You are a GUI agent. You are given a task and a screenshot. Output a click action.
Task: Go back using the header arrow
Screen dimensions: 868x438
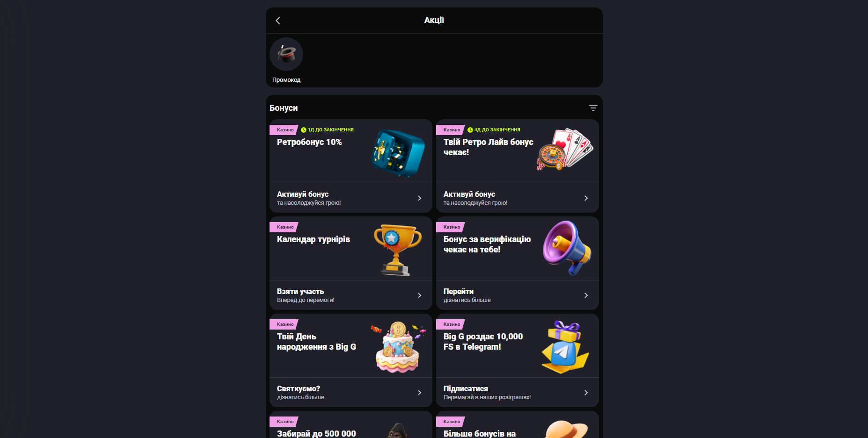(278, 21)
